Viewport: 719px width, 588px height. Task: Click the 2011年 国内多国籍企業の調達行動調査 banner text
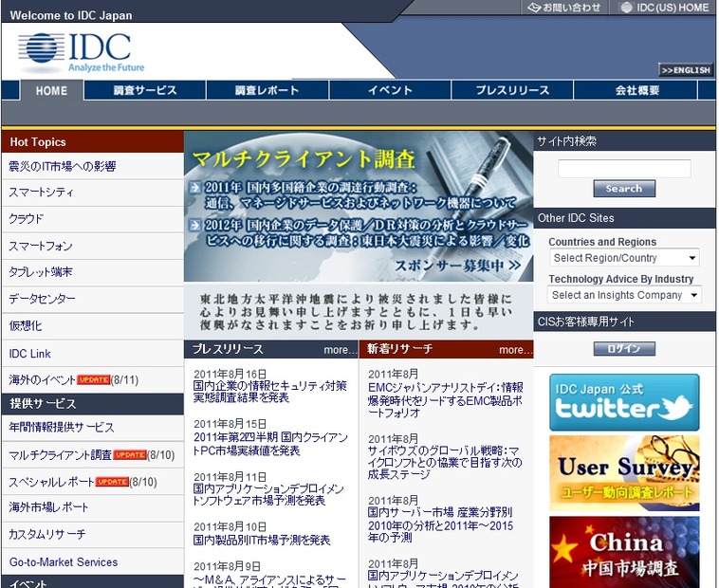click(360, 194)
